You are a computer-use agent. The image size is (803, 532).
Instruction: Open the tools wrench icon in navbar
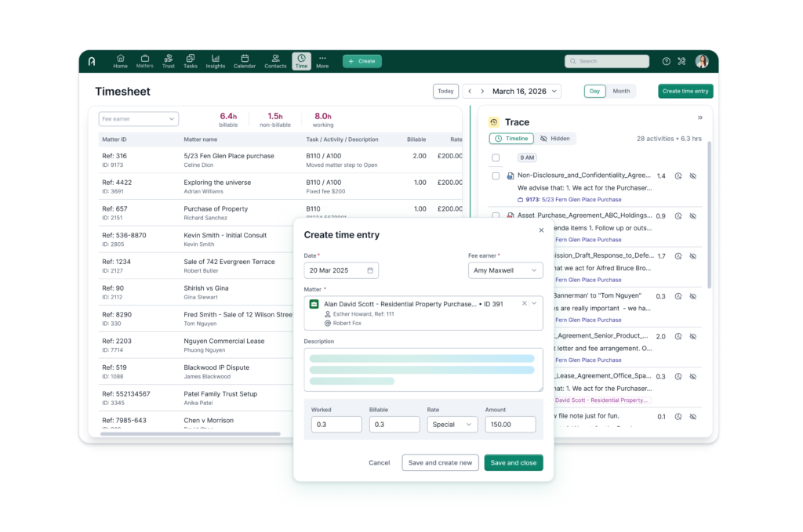(681, 61)
